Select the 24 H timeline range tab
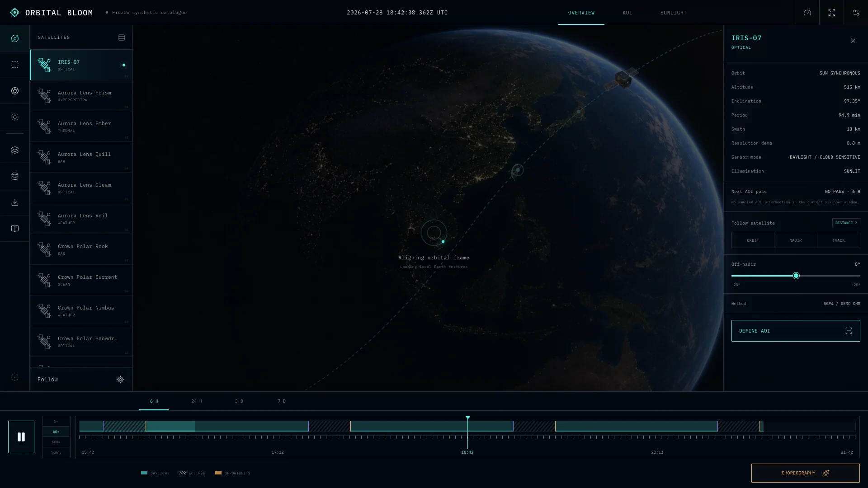Image resolution: width=868 pixels, height=488 pixels. 197,401
